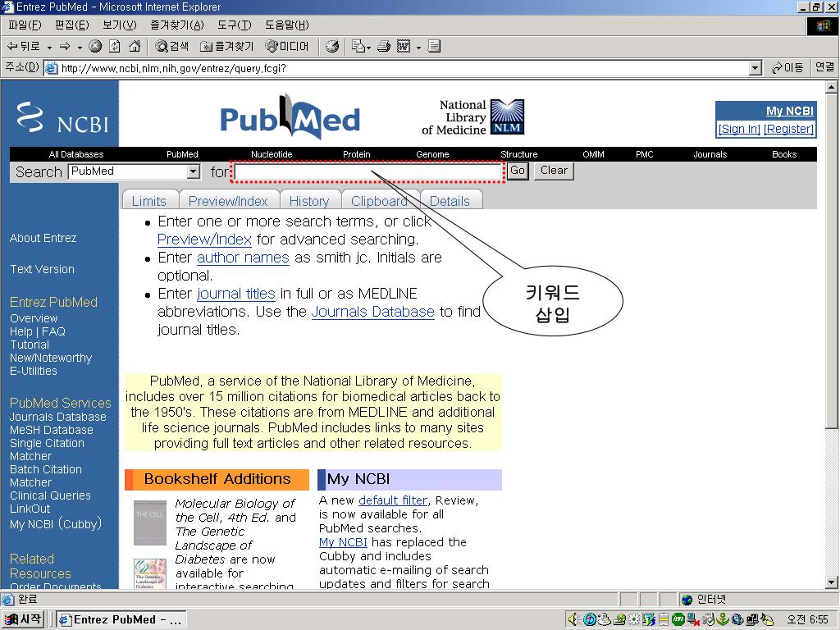Click the NLM National Library of Medicine logo
Image resolution: width=840 pixels, height=630 pixels.
click(x=472, y=117)
